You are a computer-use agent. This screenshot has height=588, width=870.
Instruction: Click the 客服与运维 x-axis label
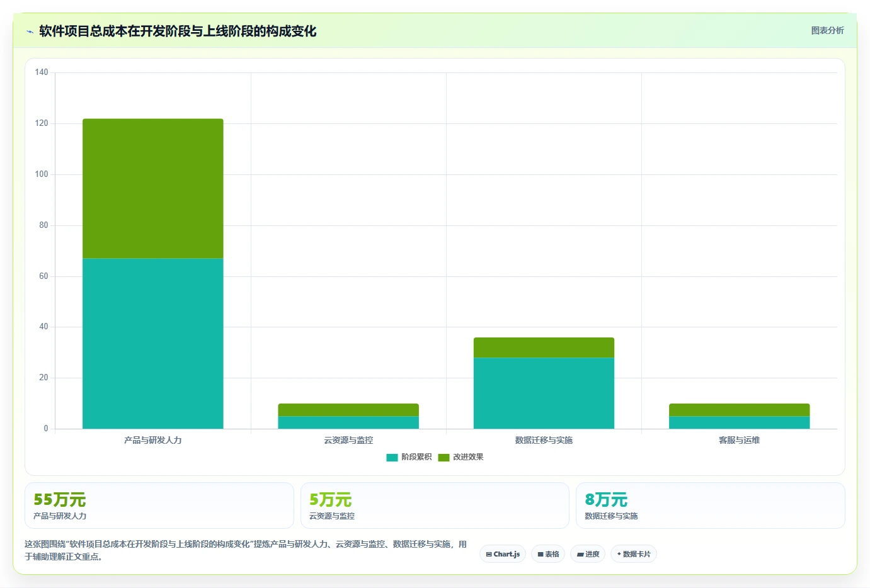pos(739,440)
